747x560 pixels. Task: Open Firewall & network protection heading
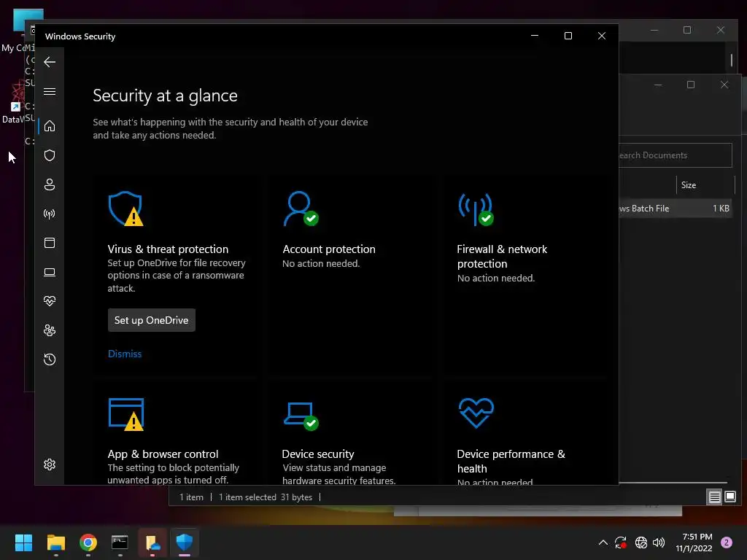pos(502,256)
